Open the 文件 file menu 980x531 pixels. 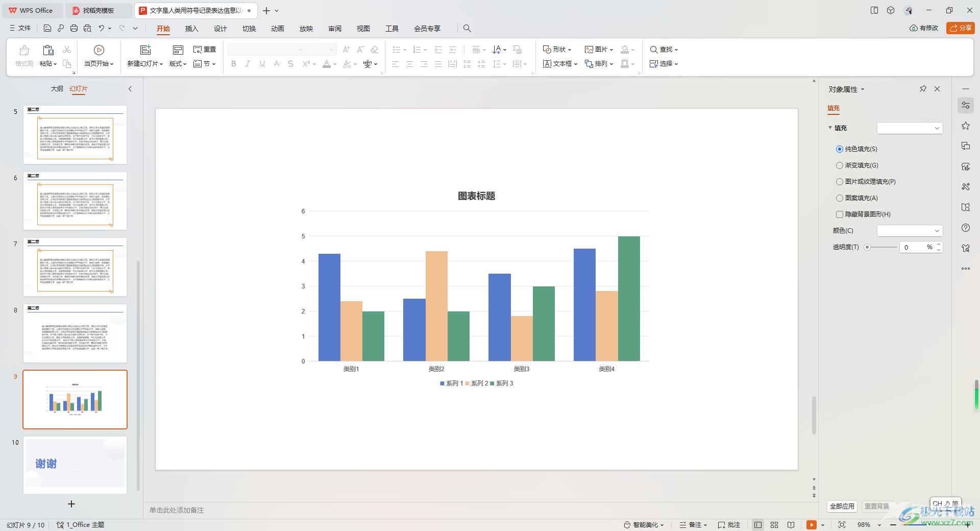click(x=20, y=28)
